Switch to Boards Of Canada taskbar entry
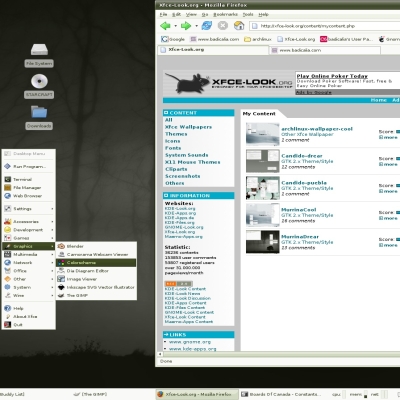400x400 pixels. (x=281, y=394)
